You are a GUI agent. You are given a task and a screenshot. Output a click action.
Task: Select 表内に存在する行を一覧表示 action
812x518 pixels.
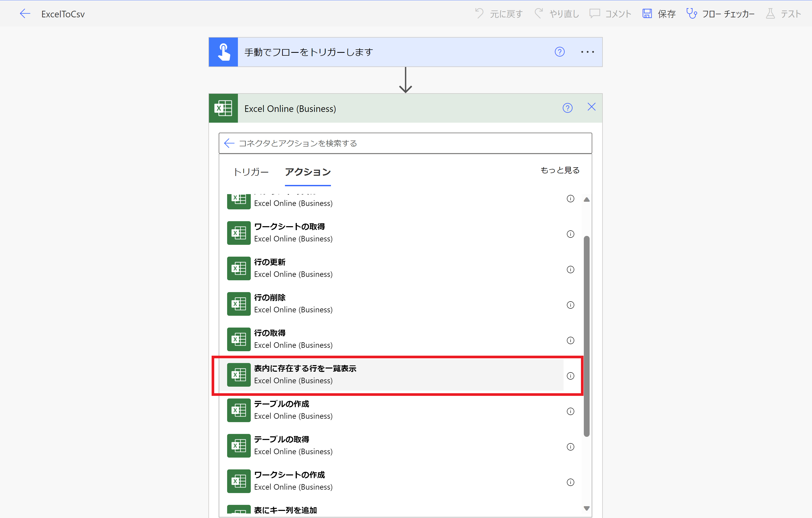coord(391,375)
